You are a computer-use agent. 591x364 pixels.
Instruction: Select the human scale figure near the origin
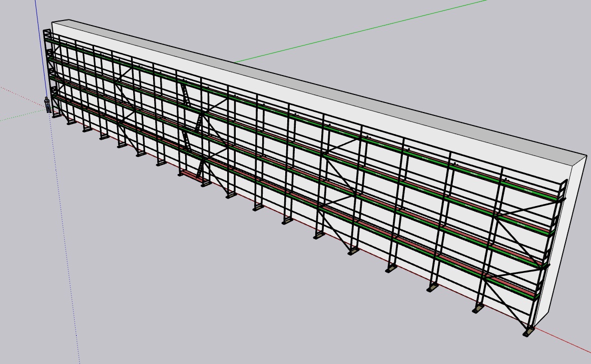click(48, 105)
